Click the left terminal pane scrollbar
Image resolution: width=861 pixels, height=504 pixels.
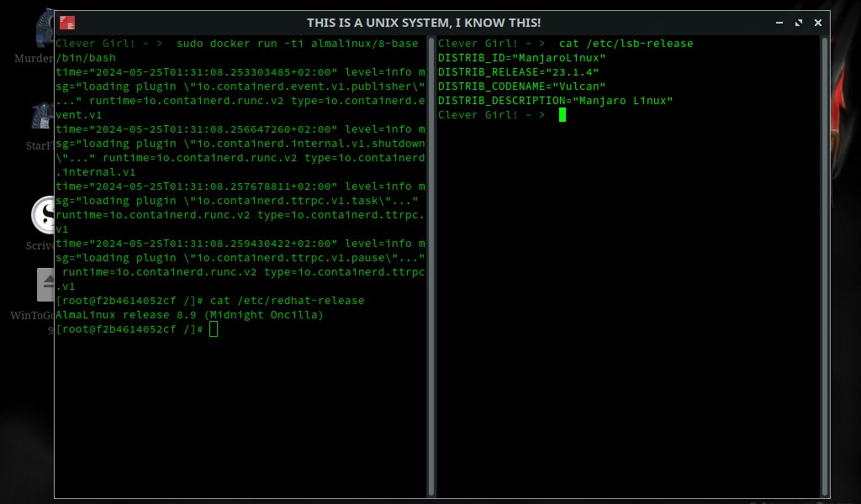pos(430,252)
